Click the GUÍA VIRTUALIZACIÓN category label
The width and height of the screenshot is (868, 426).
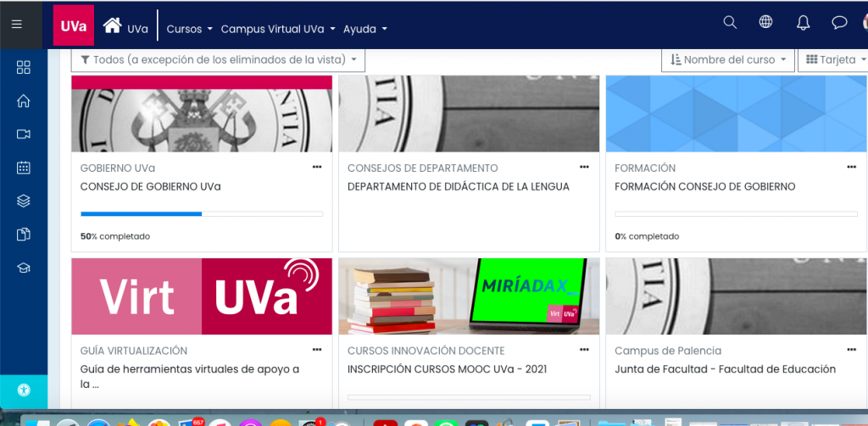pyautogui.click(x=133, y=351)
